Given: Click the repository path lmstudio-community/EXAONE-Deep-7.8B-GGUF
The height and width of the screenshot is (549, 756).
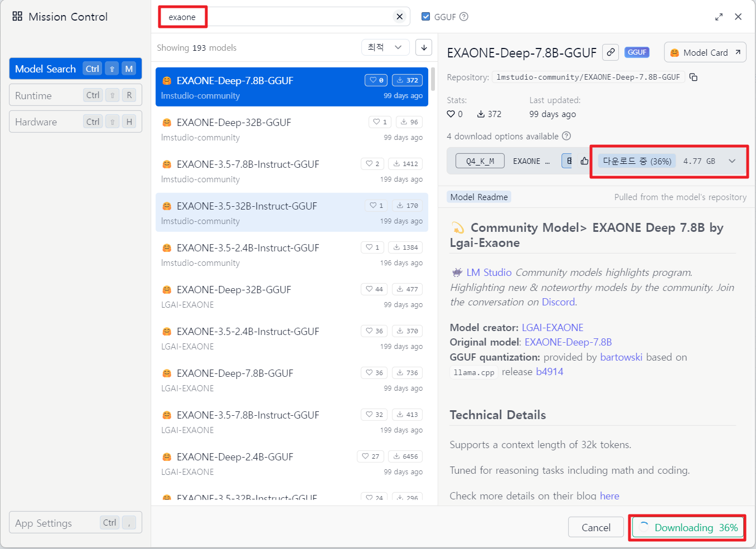Looking at the screenshot, I should click(x=588, y=77).
